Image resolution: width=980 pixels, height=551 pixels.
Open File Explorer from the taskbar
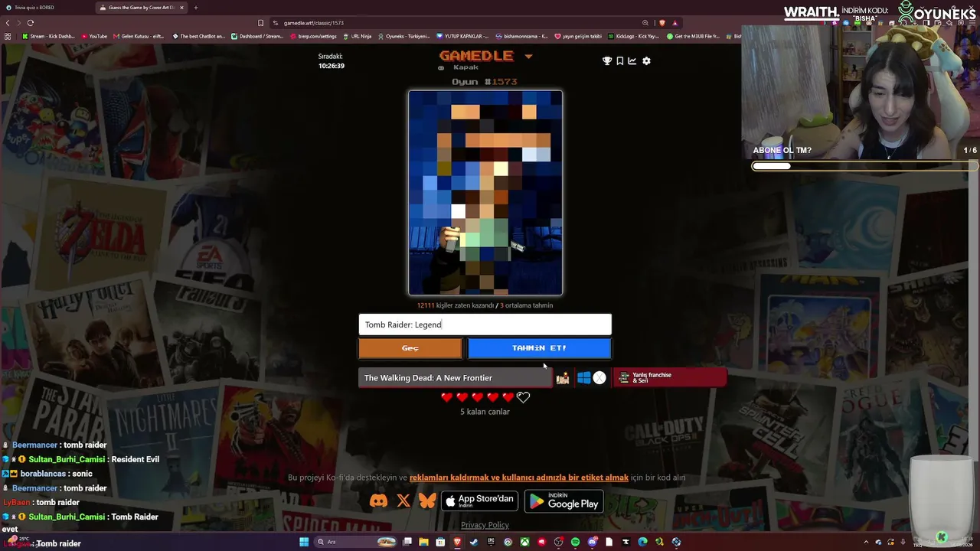coord(423,542)
